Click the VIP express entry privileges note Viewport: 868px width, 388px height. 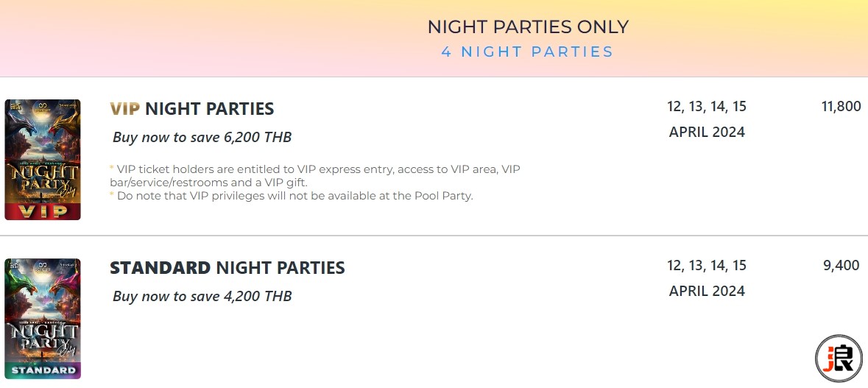point(315,175)
